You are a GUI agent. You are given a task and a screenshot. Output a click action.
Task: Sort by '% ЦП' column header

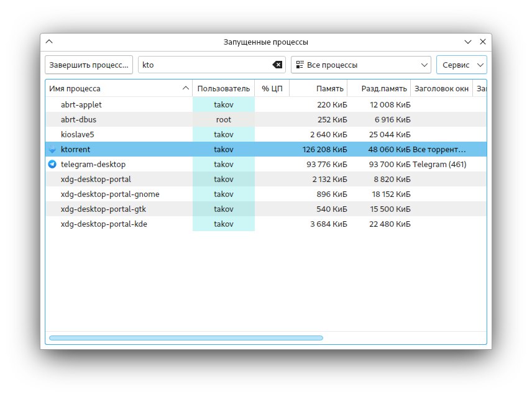click(272, 89)
